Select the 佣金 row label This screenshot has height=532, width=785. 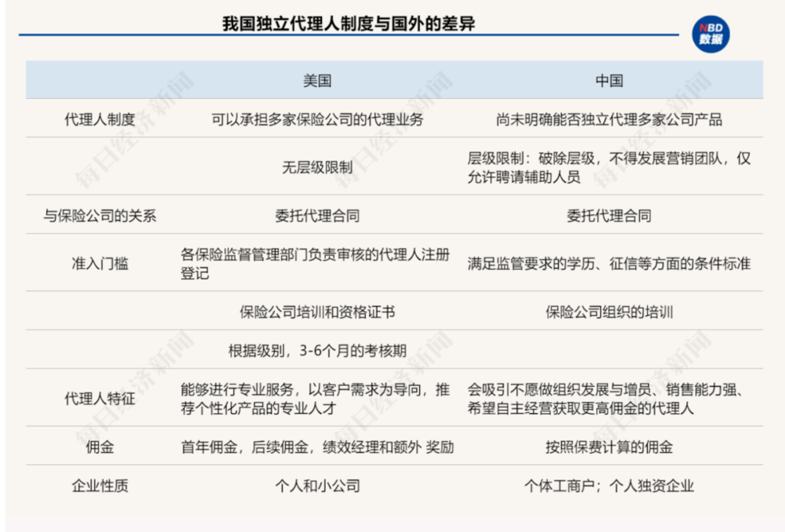[x=100, y=447]
